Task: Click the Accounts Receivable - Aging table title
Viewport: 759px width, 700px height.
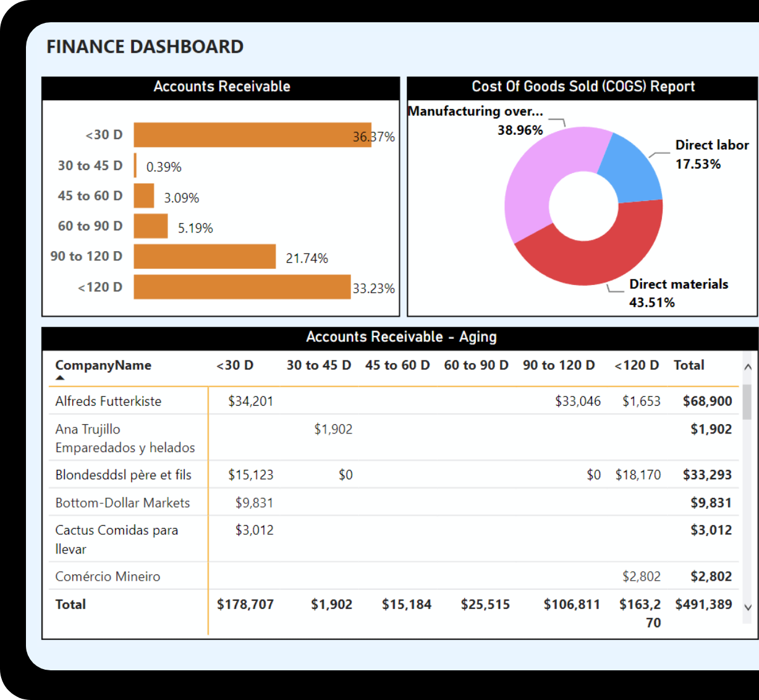Action: pos(401,337)
